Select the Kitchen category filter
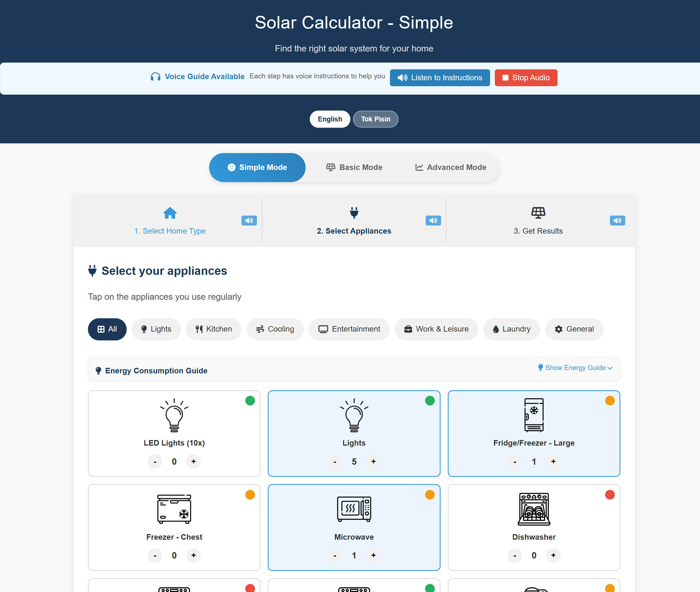The height and width of the screenshot is (592, 700). tap(214, 329)
